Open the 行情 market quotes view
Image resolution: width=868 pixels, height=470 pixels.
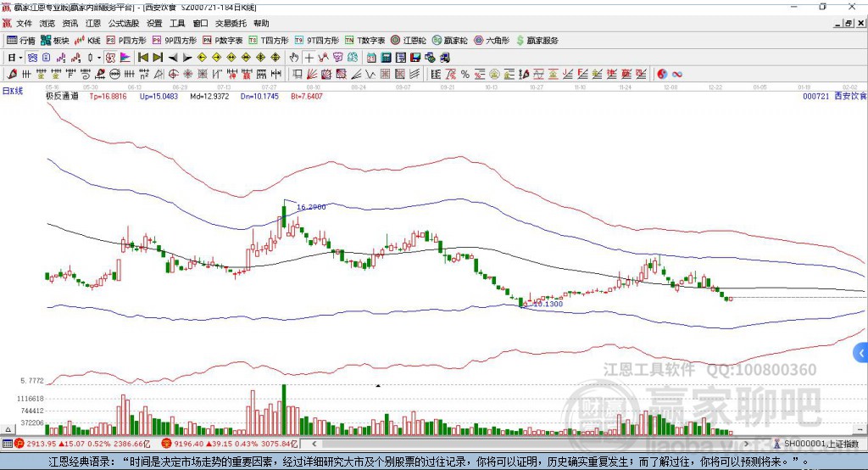(21, 41)
